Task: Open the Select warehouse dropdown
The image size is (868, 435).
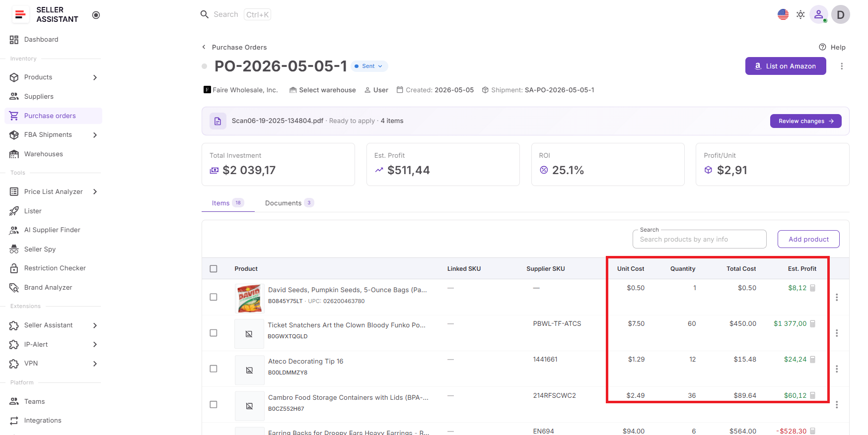Action: 323,90
